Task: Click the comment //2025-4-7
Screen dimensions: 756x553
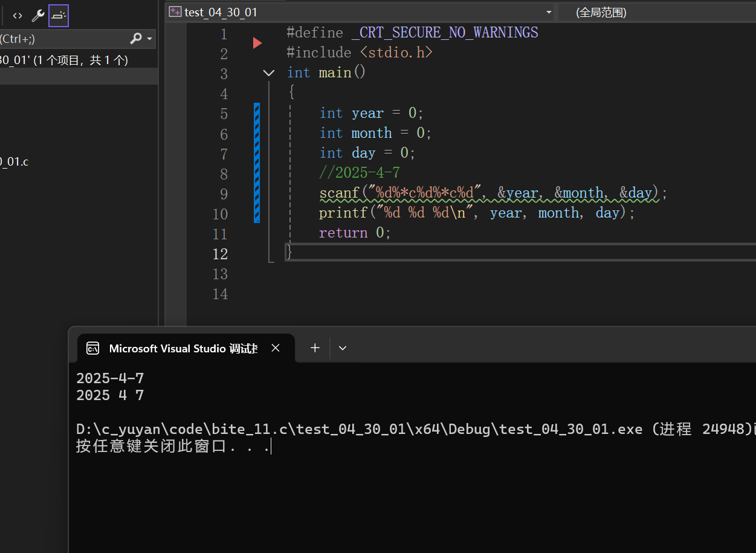Action: point(359,173)
